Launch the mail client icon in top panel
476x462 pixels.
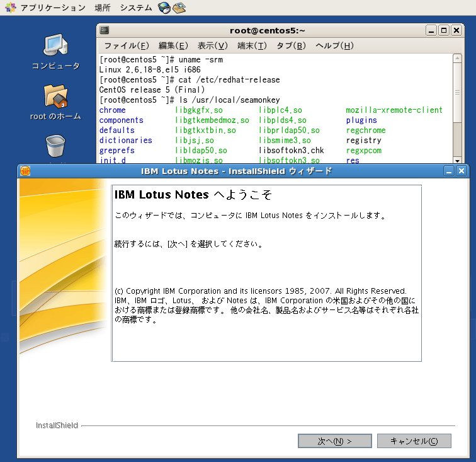click(179, 8)
